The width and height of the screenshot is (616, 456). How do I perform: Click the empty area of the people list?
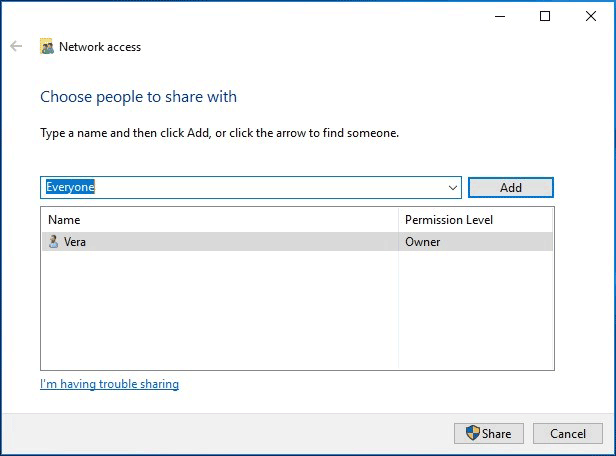(220, 310)
